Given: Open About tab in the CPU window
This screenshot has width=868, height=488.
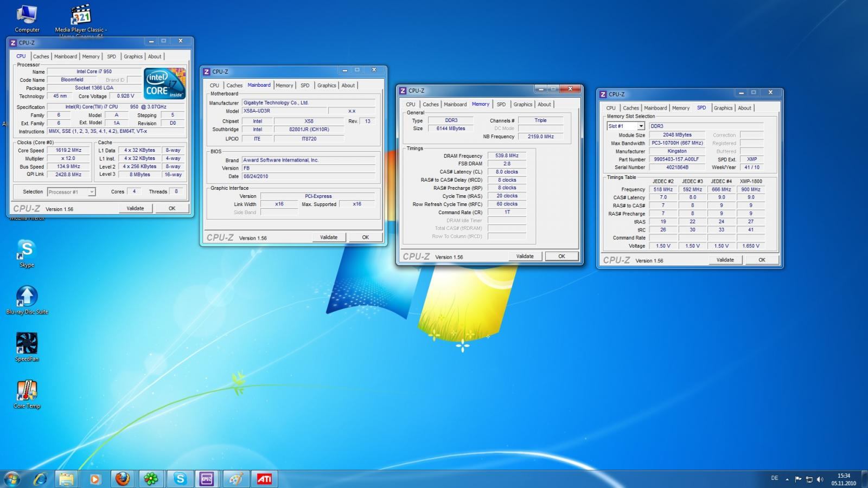Looking at the screenshot, I should click(155, 56).
